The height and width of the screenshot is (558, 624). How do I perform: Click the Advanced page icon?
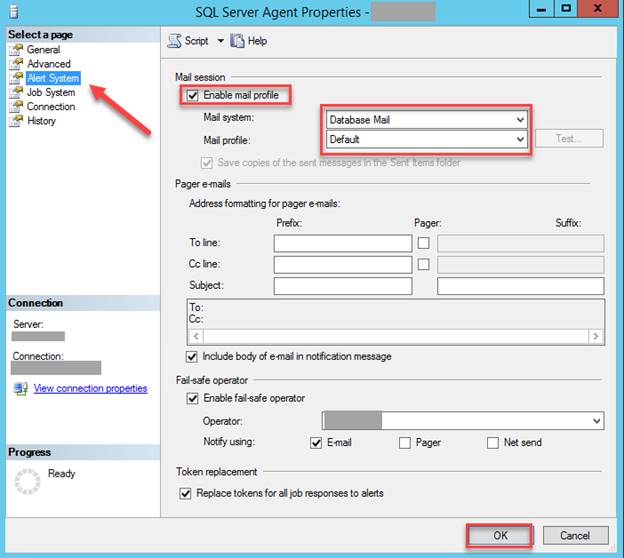coord(16,64)
